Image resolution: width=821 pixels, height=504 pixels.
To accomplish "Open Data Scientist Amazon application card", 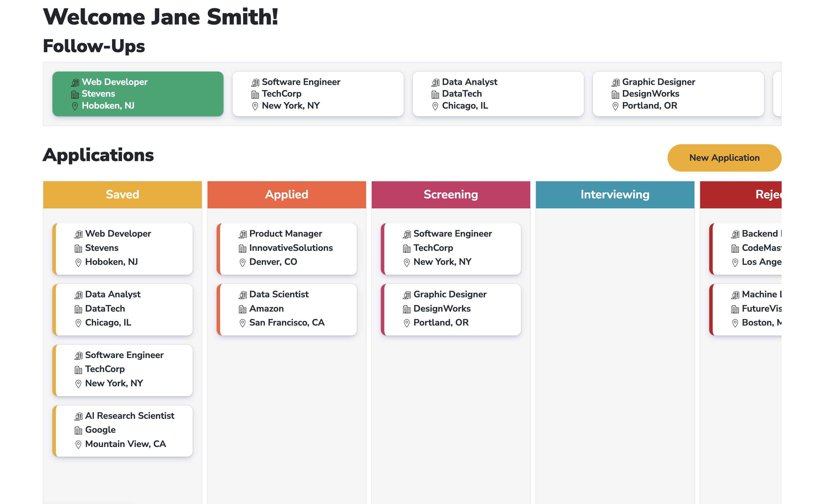I will (287, 309).
